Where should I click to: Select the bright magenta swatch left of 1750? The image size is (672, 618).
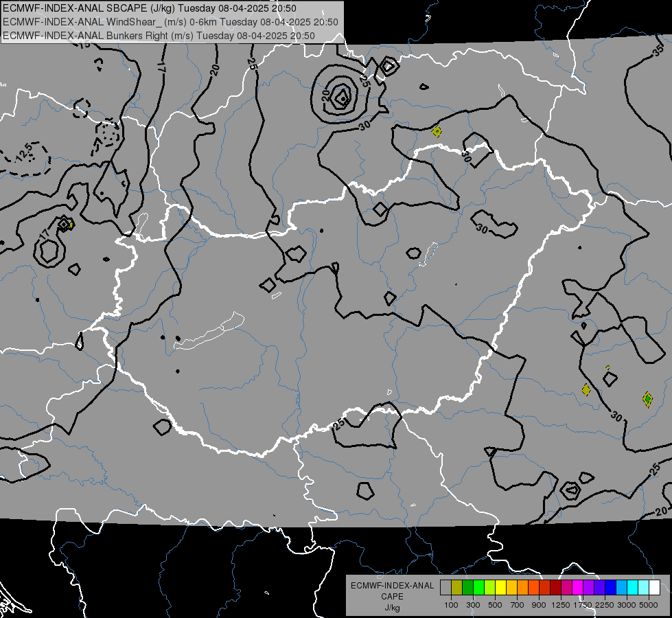coord(578,587)
